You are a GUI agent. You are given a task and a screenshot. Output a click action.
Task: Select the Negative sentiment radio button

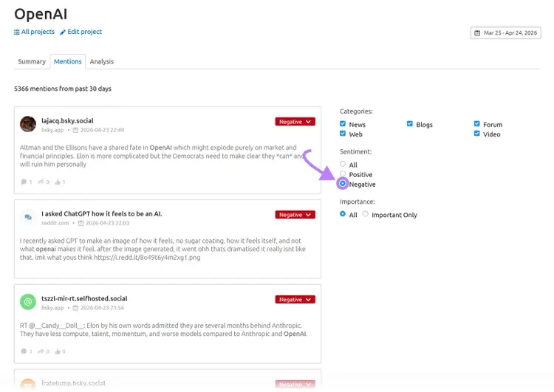coord(343,183)
